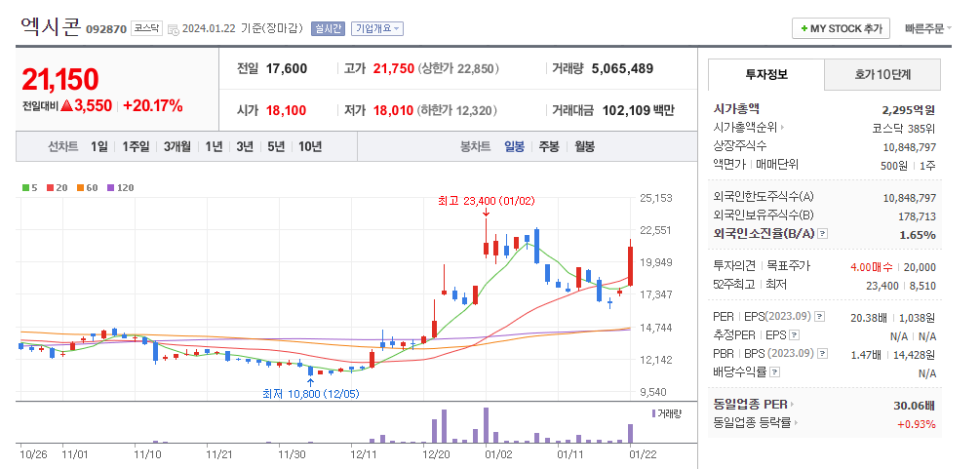
Task: Click the red up-triangle next to 3,550
Action: (67, 105)
